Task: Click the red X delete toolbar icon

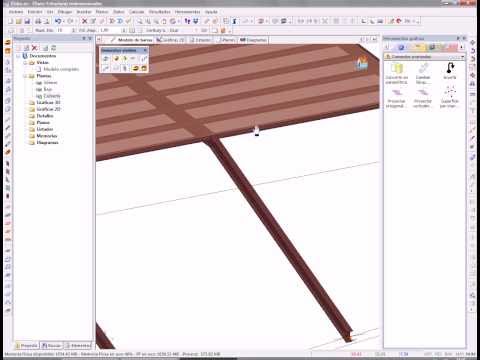Action: coord(84,21)
